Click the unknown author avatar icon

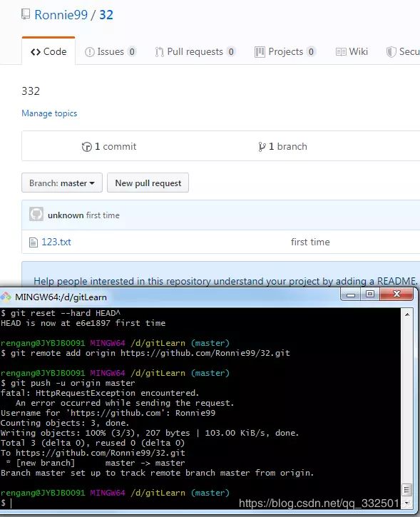tap(36, 215)
